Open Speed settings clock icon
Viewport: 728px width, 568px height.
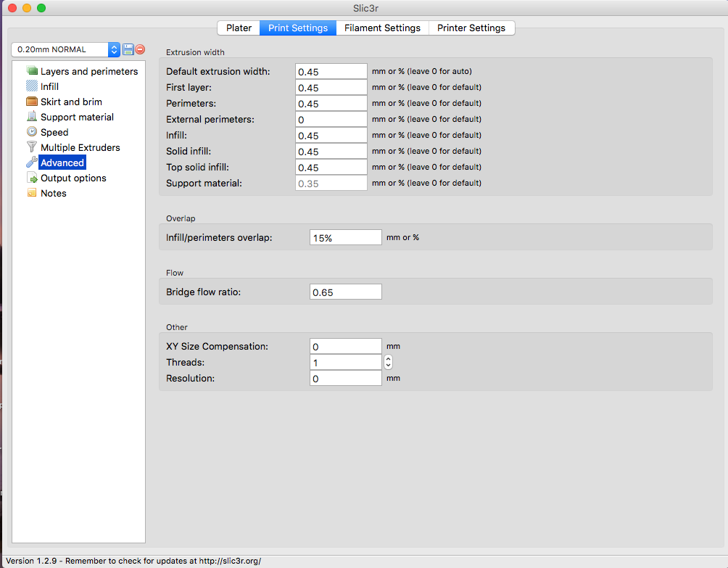pos(32,132)
